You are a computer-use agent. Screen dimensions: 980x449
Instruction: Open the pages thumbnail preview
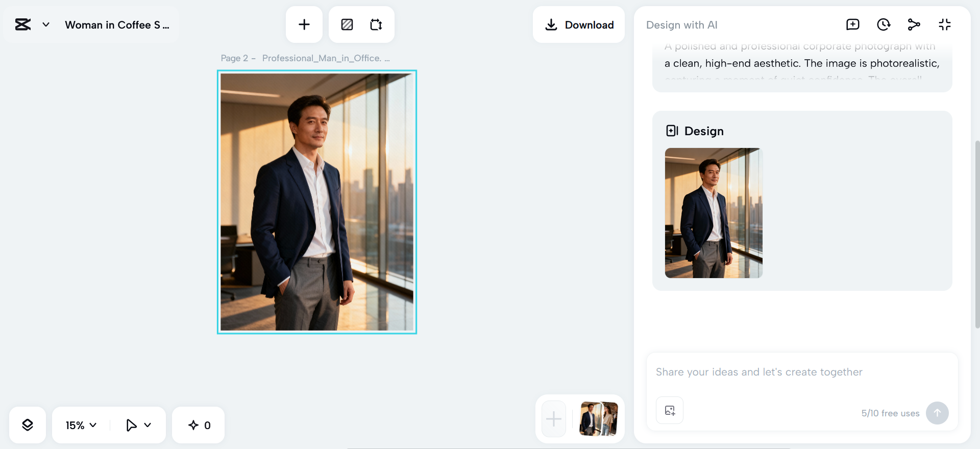[598, 419]
